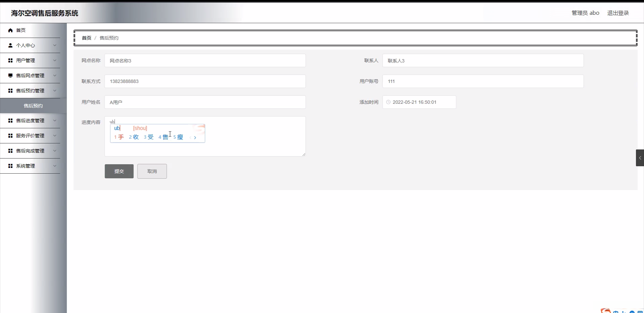
Task: Choose IME candidate 3 受
Action: [x=149, y=137]
